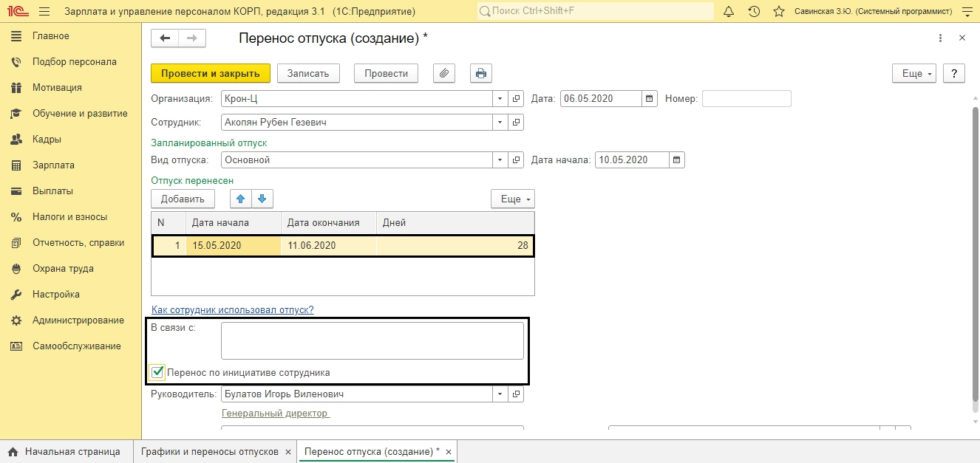Switch to Начальная страница tab
The width and height of the screenshot is (980, 463).
tap(67, 451)
